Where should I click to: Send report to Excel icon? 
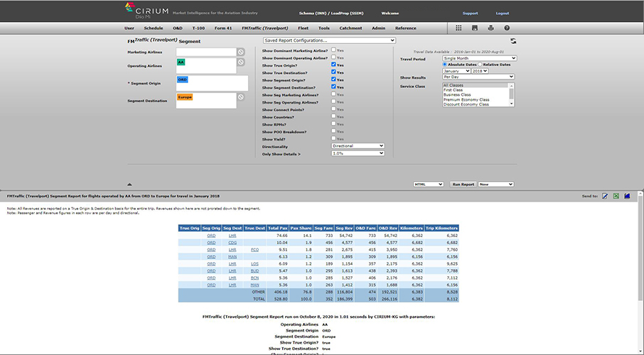[x=616, y=196]
